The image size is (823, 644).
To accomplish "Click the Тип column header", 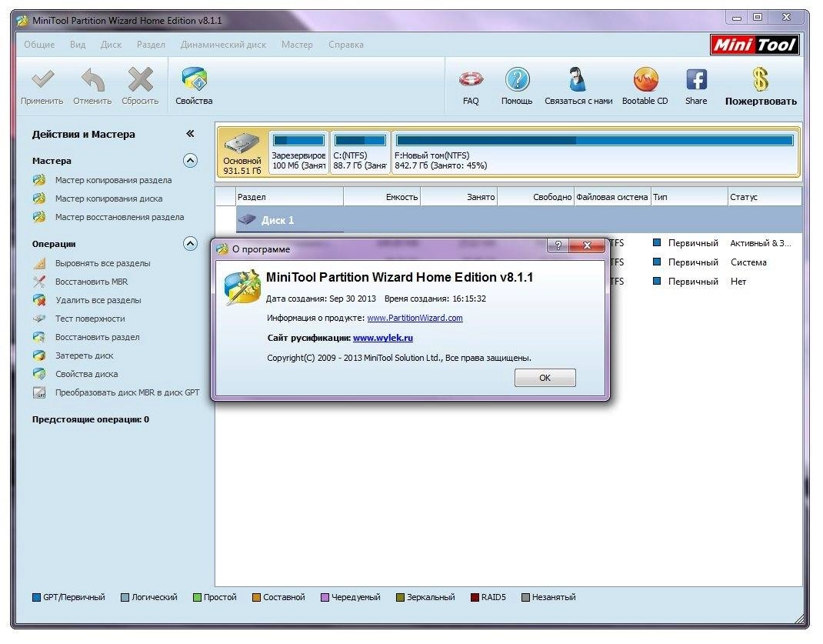I will pyautogui.click(x=689, y=197).
